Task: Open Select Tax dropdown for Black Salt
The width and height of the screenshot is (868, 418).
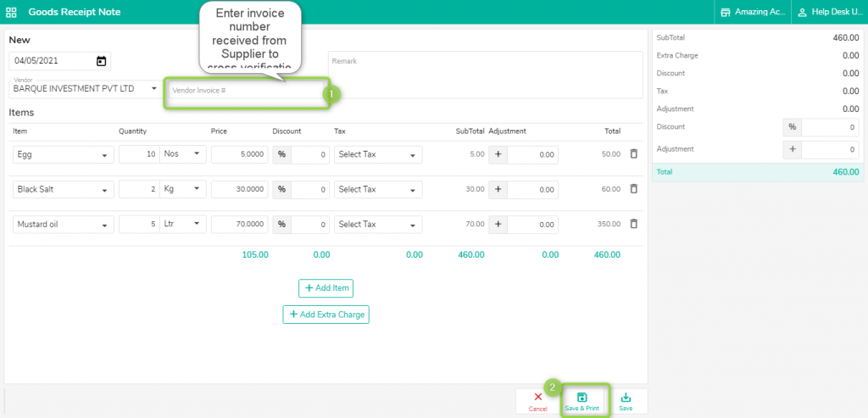Action: (378, 189)
